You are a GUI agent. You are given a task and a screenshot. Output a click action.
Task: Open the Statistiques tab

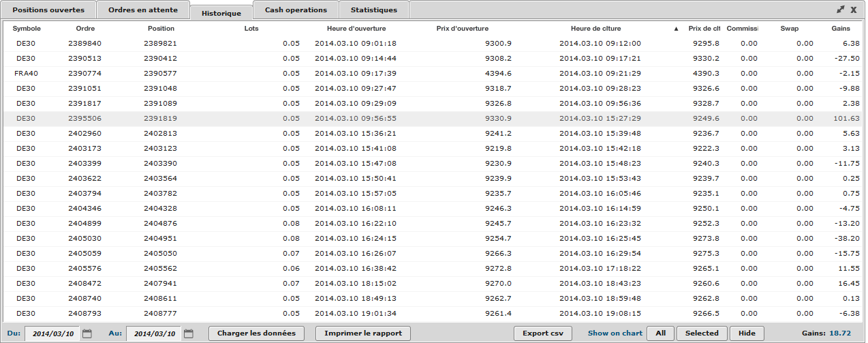[373, 10]
